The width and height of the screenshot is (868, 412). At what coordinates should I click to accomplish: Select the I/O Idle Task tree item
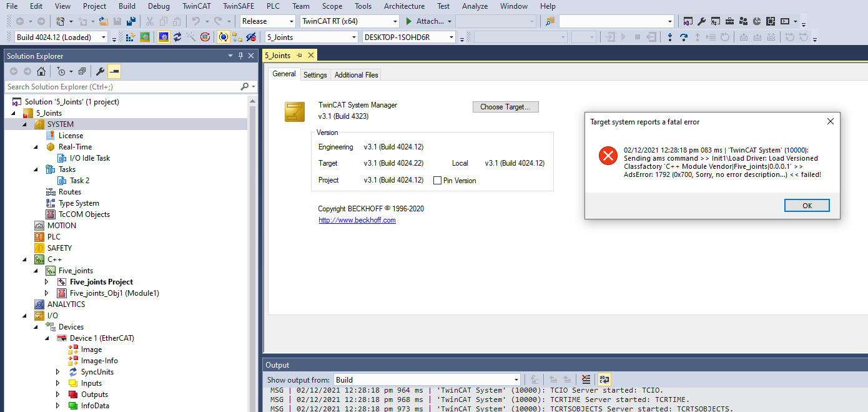tap(90, 158)
